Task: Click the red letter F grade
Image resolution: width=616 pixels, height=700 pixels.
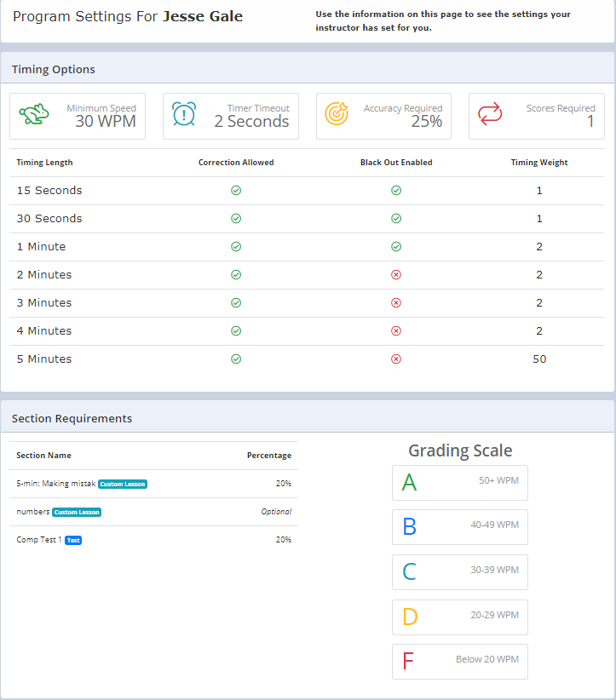Action: click(408, 661)
